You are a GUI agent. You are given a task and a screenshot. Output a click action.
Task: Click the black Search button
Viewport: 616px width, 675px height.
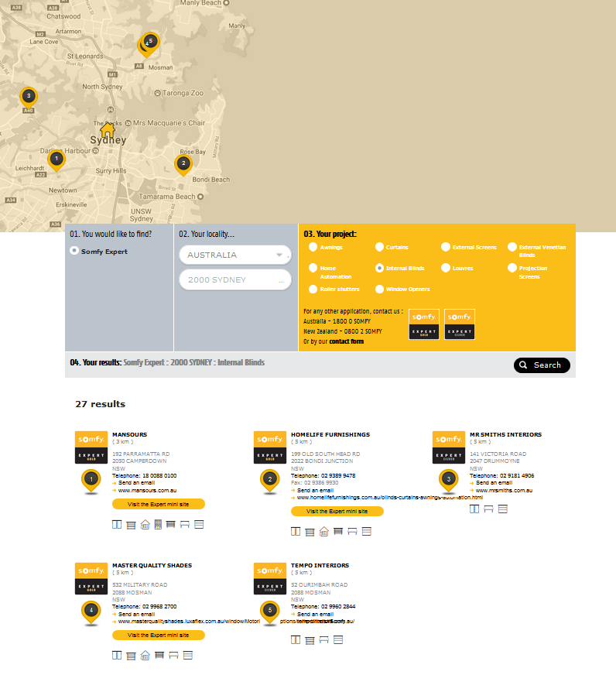542,365
